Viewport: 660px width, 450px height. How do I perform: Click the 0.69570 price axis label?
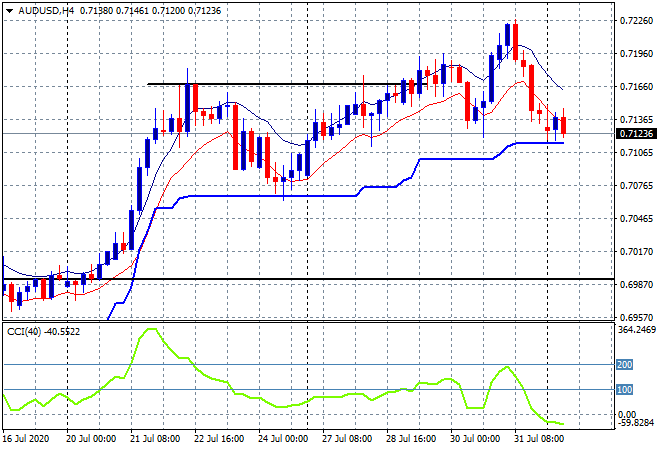636,317
